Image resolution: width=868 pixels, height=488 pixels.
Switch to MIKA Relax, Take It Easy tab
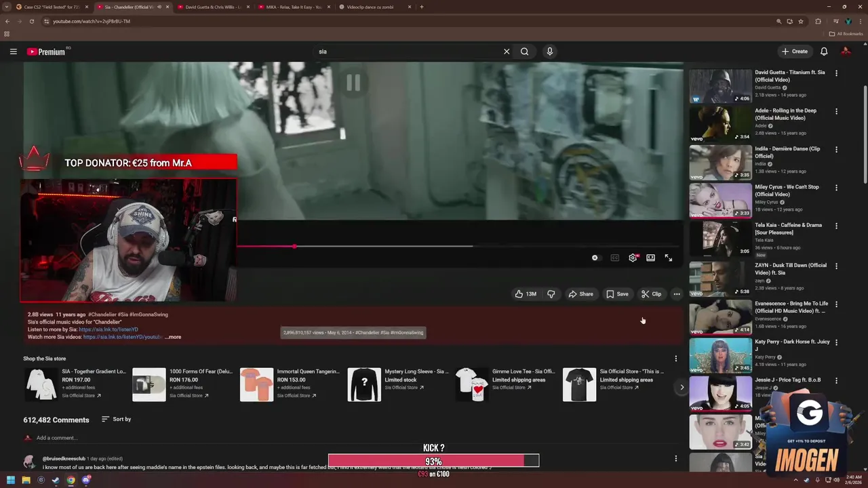click(x=294, y=7)
